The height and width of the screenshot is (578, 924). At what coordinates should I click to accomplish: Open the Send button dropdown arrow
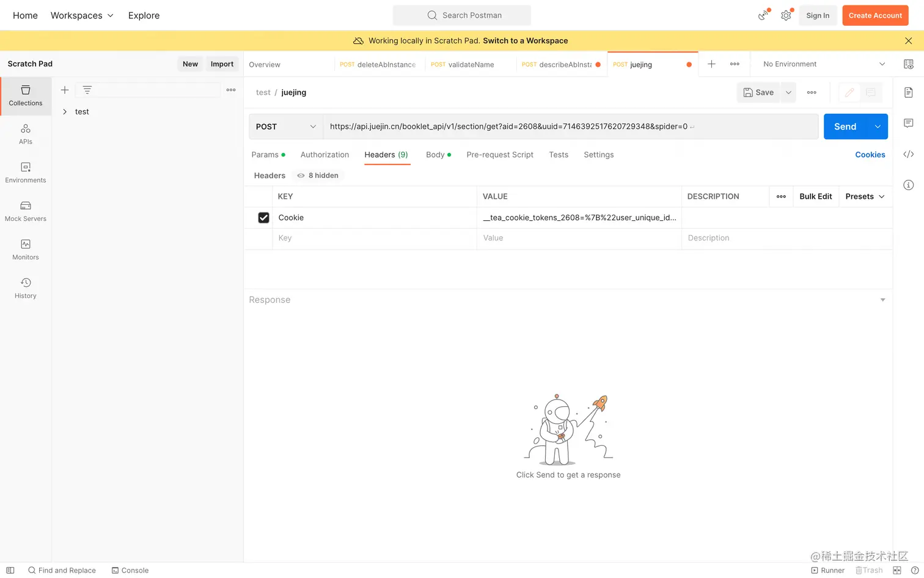(x=878, y=127)
